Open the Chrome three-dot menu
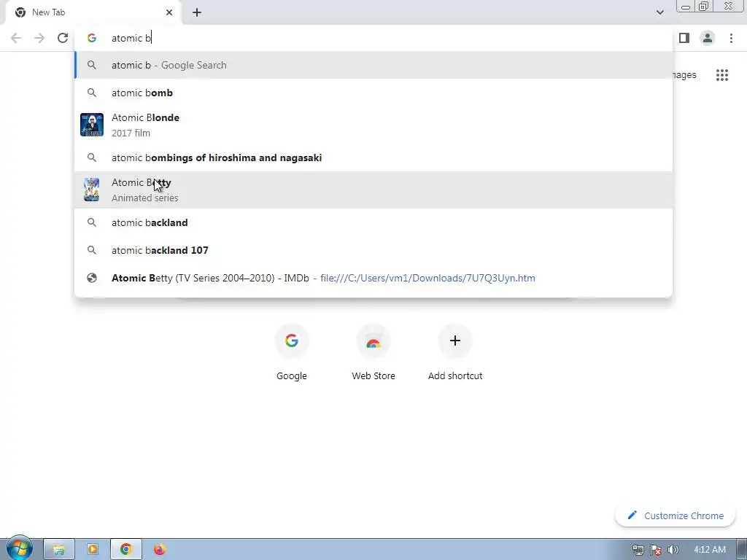 click(731, 38)
